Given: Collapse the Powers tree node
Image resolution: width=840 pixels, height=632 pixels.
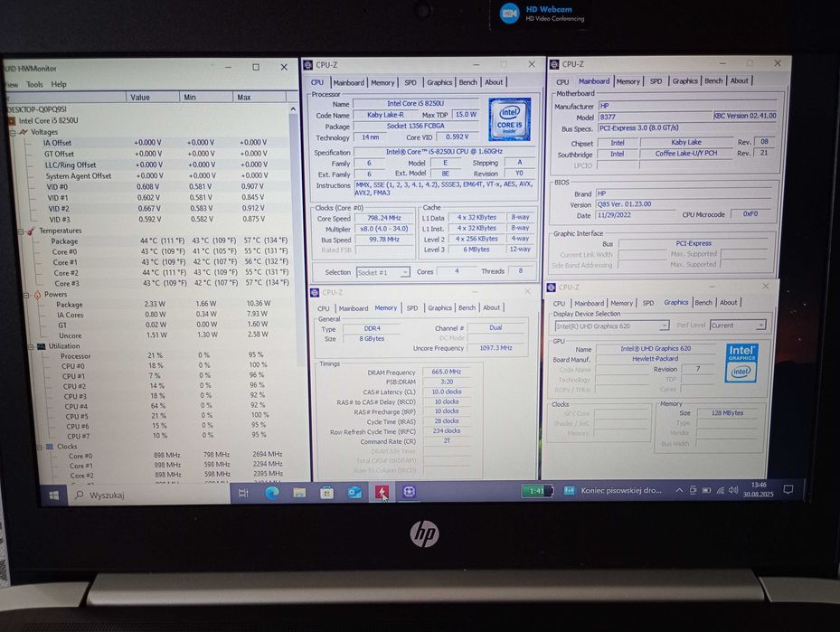Looking at the screenshot, I should point(26,295).
